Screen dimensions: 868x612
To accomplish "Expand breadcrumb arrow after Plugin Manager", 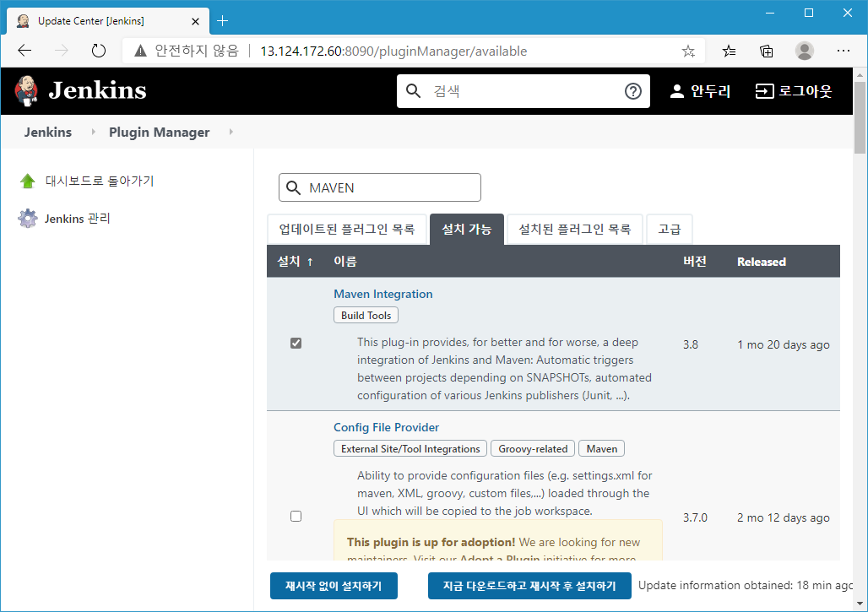I will 231,132.
